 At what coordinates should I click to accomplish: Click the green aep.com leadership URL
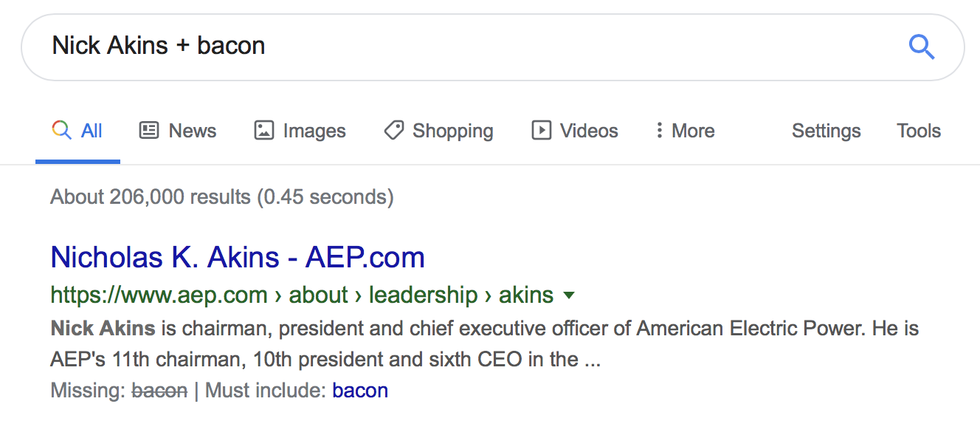[302, 295]
